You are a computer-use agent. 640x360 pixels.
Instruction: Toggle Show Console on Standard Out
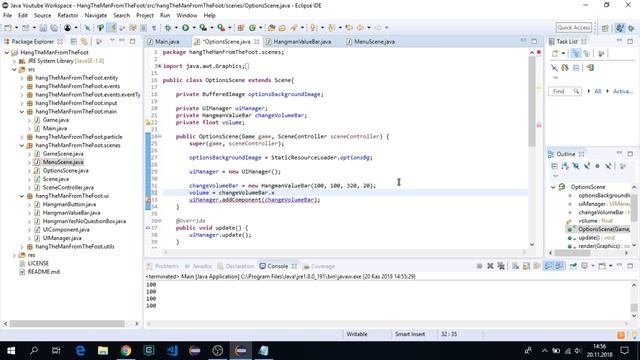coord(548,266)
